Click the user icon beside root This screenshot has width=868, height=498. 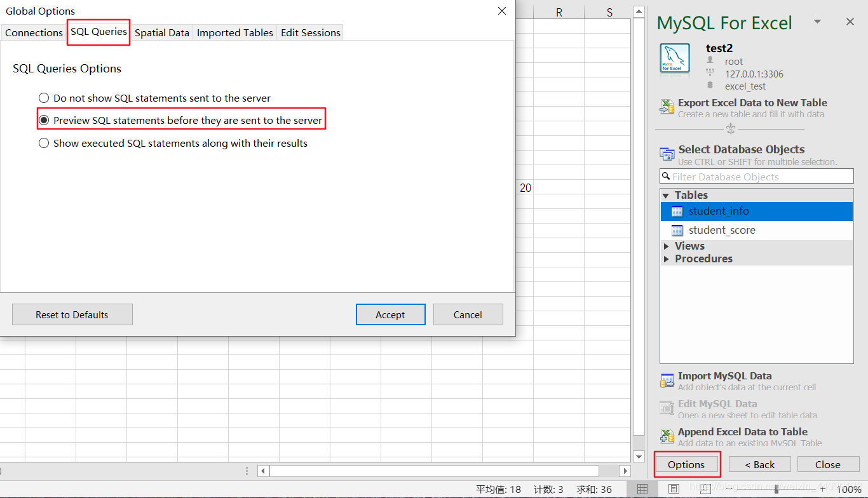pyautogui.click(x=710, y=60)
